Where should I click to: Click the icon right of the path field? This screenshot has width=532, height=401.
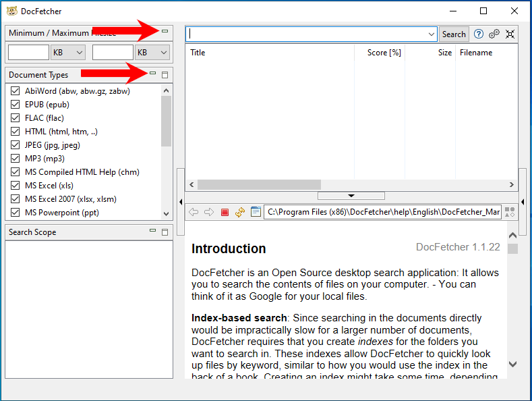pos(510,212)
